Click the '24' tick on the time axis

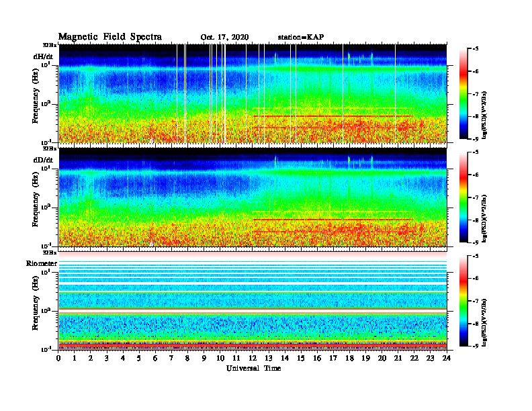pyautogui.click(x=447, y=358)
